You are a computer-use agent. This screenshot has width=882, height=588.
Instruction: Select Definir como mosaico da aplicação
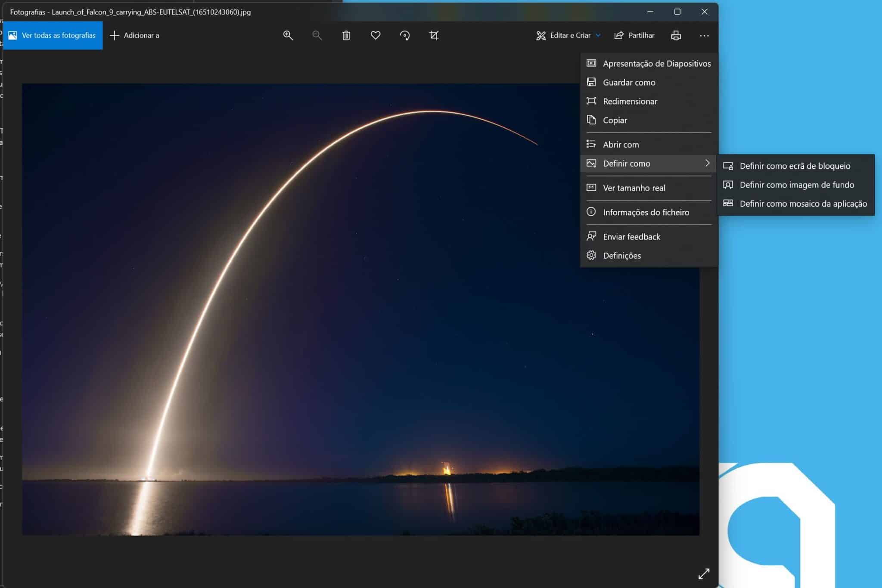coord(803,204)
